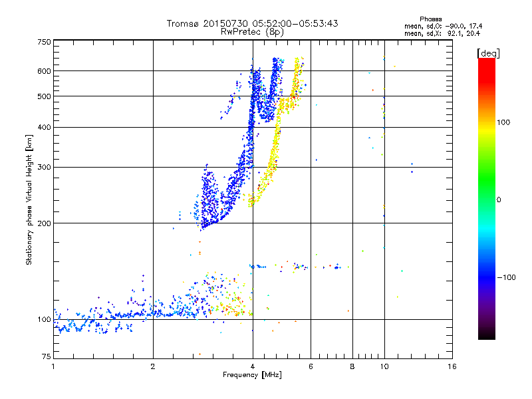Click the y-axis tick label '400'
532x399 pixels.
pos(45,127)
